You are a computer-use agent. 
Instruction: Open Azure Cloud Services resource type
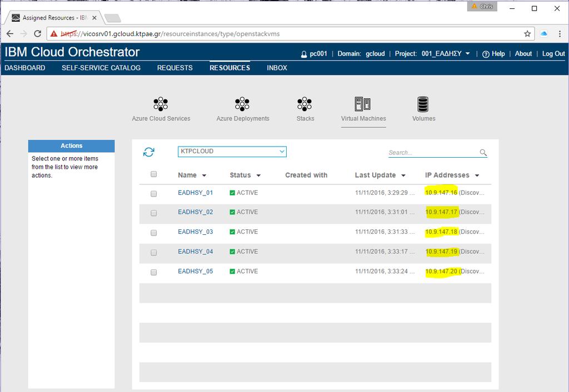[161, 109]
